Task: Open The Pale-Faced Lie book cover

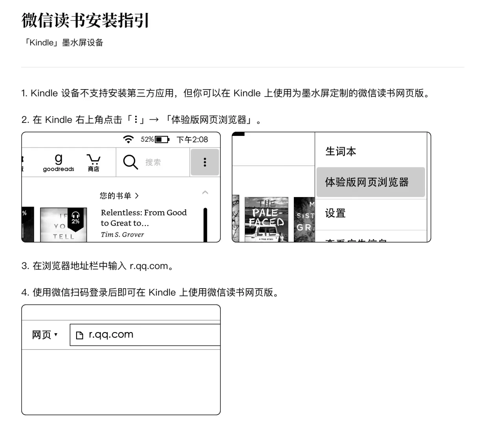Action: [x=266, y=219]
